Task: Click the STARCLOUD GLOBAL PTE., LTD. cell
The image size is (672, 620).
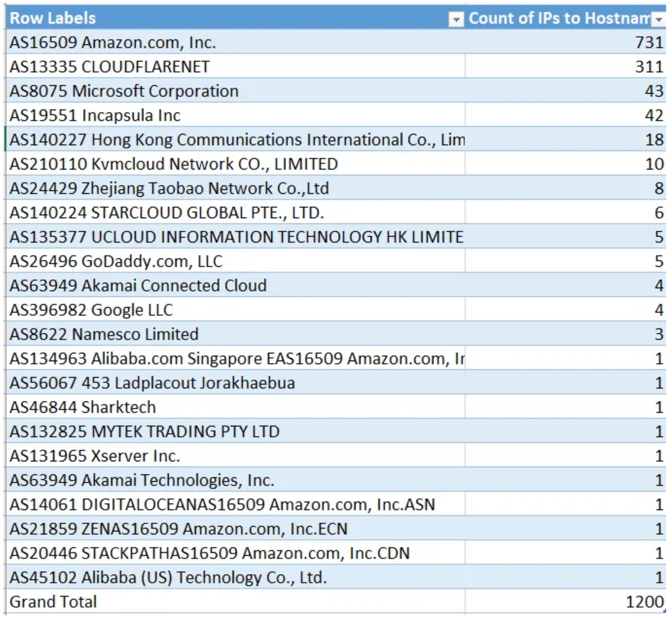Action: [x=167, y=213]
